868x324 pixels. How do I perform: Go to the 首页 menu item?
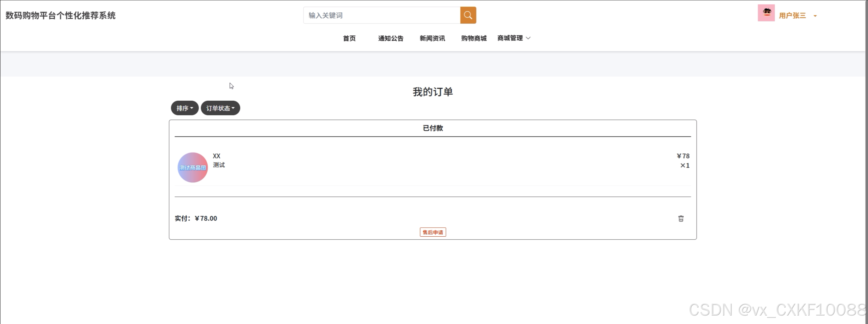(x=349, y=38)
